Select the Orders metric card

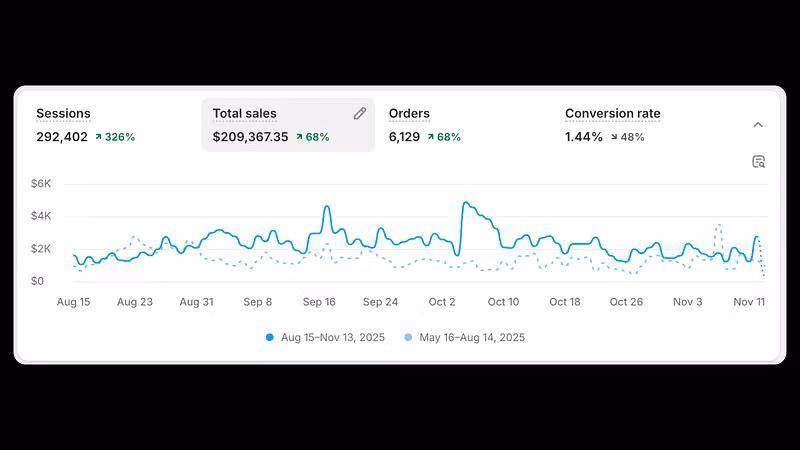[464, 125]
